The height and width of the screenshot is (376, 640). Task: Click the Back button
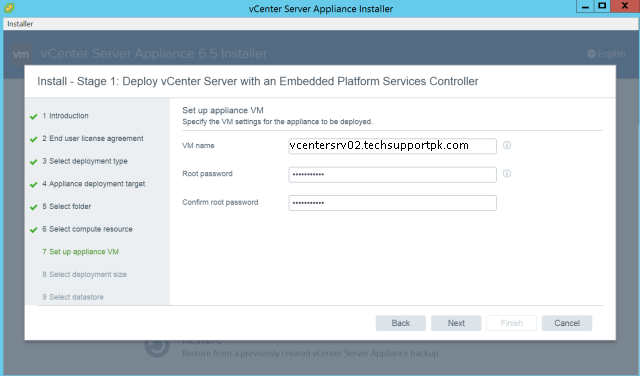pos(400,323)
